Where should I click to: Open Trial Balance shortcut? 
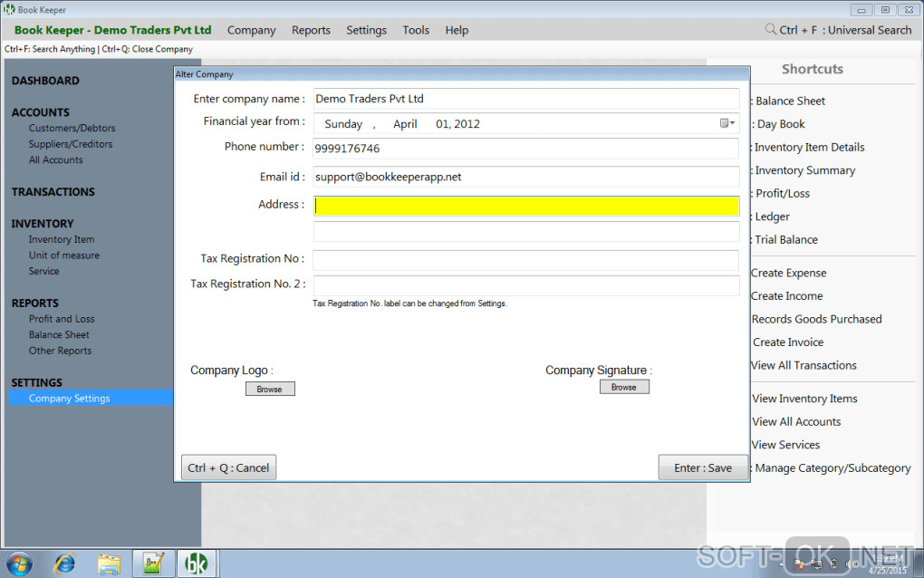(x=786, y=239)
